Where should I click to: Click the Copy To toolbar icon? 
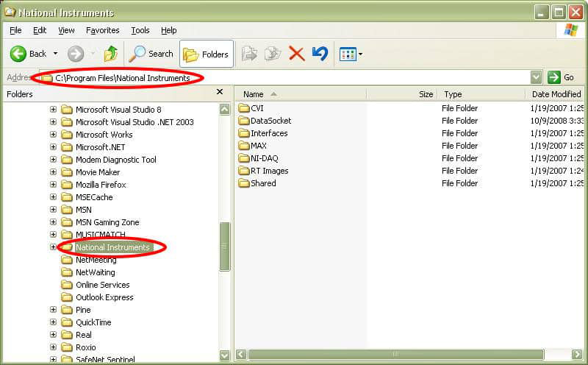pos(273,54)
